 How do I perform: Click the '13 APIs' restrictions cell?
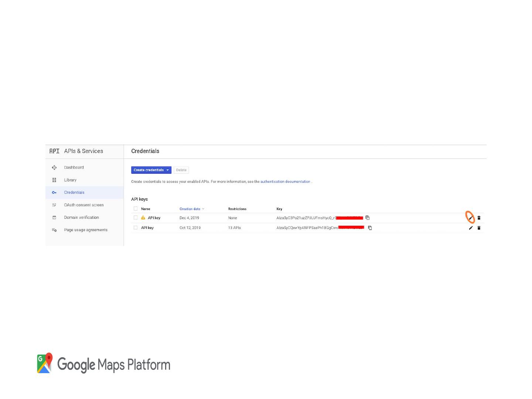pyautogui.click(x=235, y=228)
